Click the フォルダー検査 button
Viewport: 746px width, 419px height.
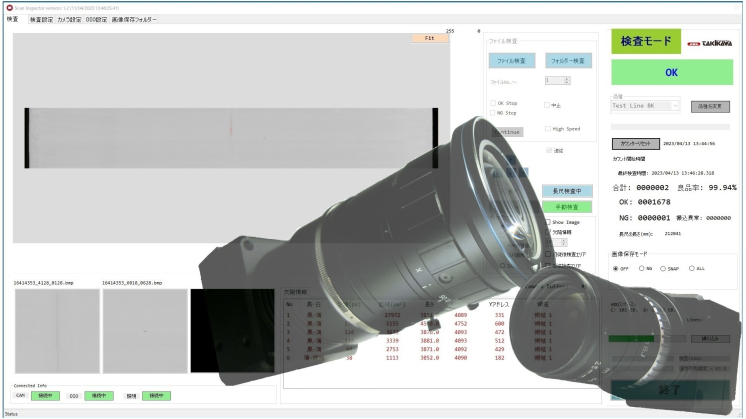point(568,61)
